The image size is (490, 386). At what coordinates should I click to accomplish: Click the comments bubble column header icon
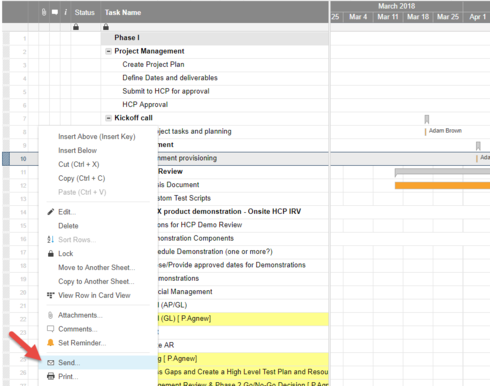[55, 12]
